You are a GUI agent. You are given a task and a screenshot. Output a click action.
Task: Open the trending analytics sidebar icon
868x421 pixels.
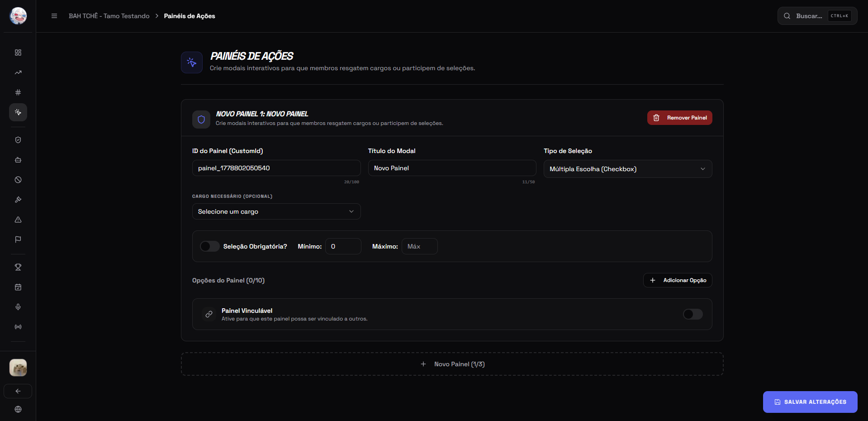pos(18,72)
